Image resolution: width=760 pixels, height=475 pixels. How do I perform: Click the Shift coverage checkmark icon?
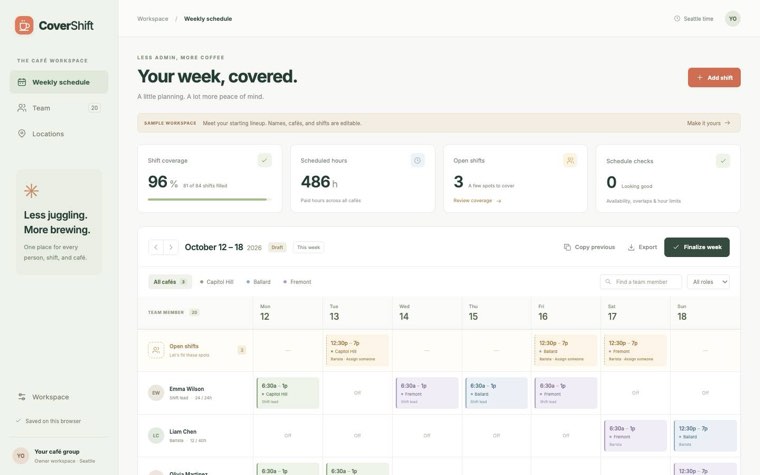tap(264, 160)
